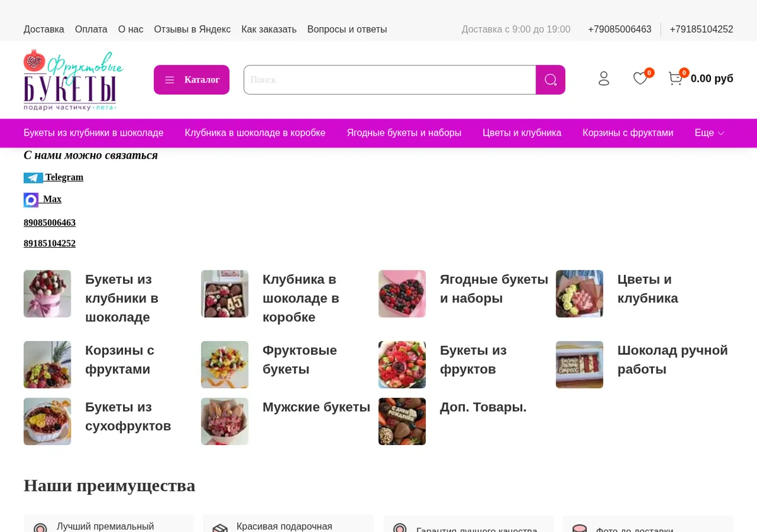Click phone number 89085006463 link
The width and height of the screenshot is (757, 532).
coord(50,223)
